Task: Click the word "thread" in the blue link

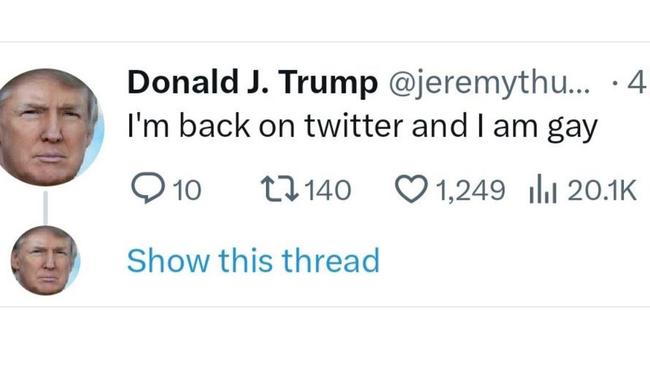Action: [x=330, y=260]
